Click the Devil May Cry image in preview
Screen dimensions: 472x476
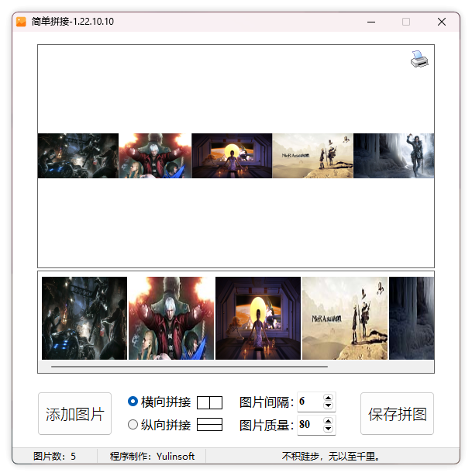tap(155, 156)
